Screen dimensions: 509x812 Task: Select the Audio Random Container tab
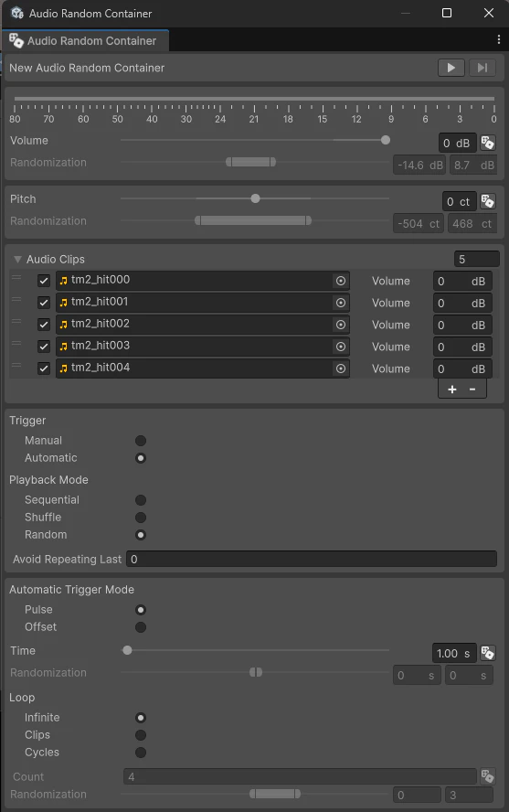click(86, 41)
